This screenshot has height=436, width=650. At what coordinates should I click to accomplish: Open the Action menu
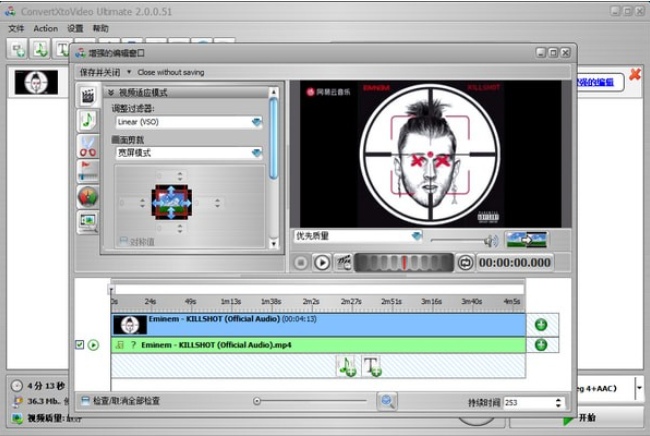click(x=46, y=29)
